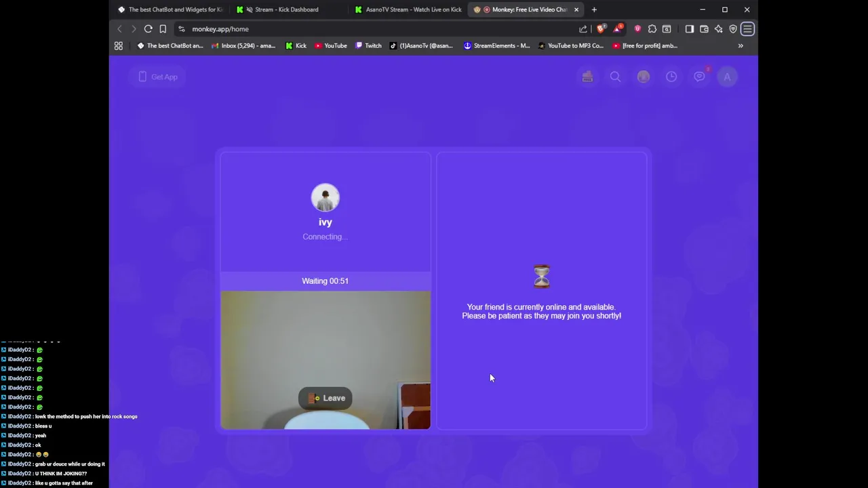Open Brave Rewards triangle icon
Screen dimensions: 868x488
tap(618, 28)
